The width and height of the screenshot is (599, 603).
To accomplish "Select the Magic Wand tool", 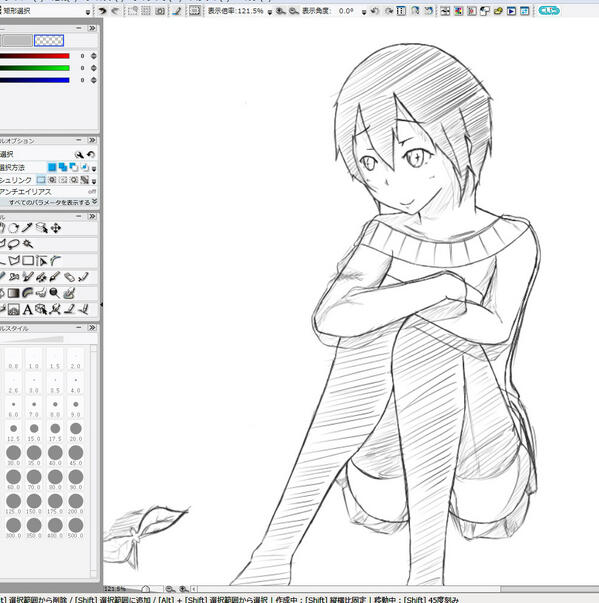I will click(x=28, y=244).
